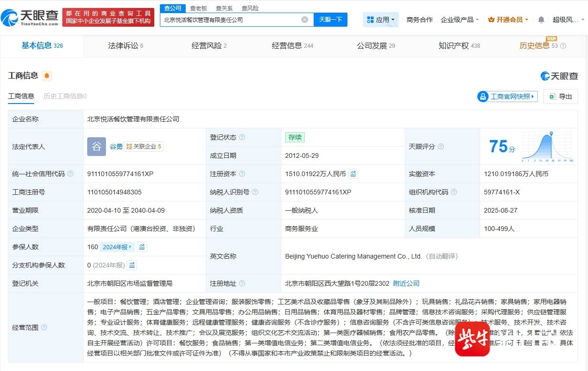
Task: Click help icon next to 天眼评分
Action: pyautogui.click(x=441, y=147)
